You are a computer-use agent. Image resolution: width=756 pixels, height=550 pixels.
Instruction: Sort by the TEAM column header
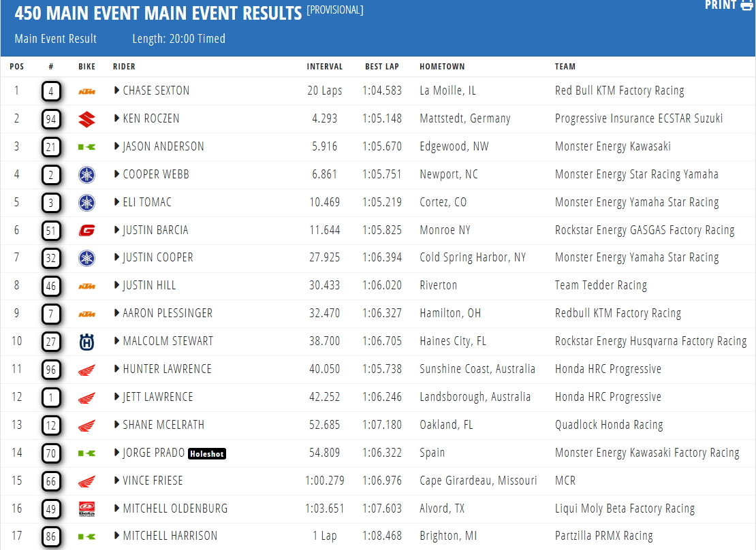coord(565,67)
